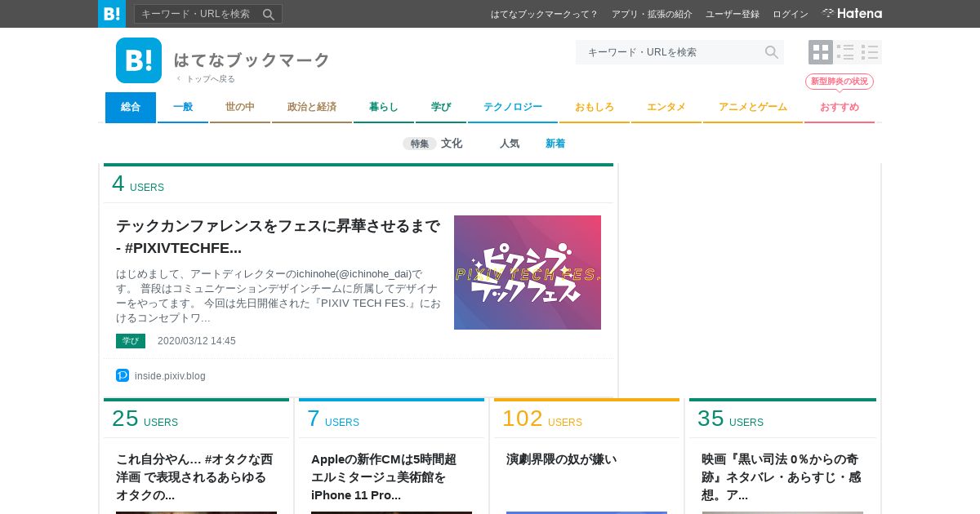The width and height of the screenshot is (980, 514).
Task: Switch to 人気 sub-tab
Action: (510, 144)
